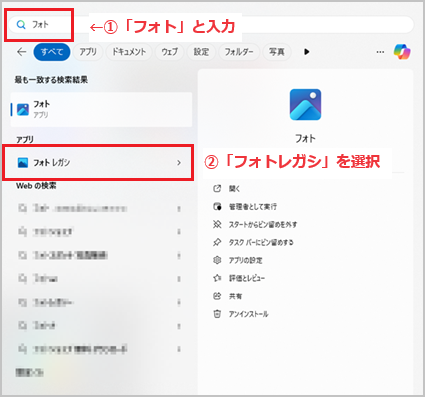This screenshot has height=397, width=425.
Task: Click the フォト レガシ app icon
Action: (23, 163)
